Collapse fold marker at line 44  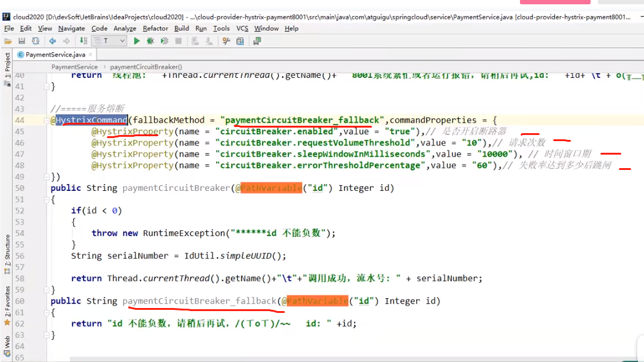point(47,120)
